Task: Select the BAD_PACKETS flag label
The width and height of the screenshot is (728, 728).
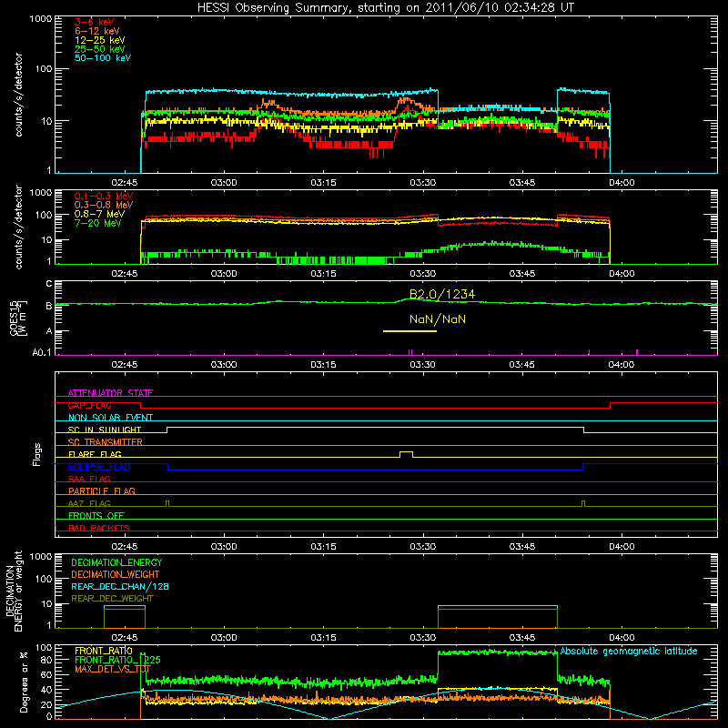Action: pos(99,528)
